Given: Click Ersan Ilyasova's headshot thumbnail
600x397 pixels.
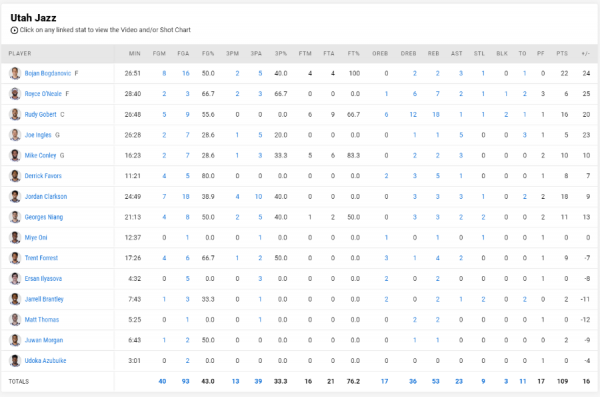Looking at the screenshot, I should (15, 278).
